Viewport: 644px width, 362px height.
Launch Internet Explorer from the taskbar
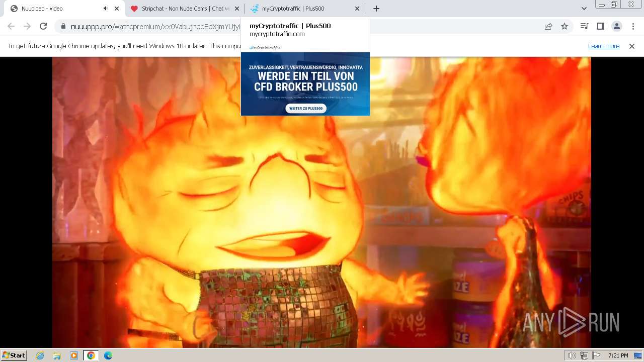pyautogui.click(x=40, y=355)
